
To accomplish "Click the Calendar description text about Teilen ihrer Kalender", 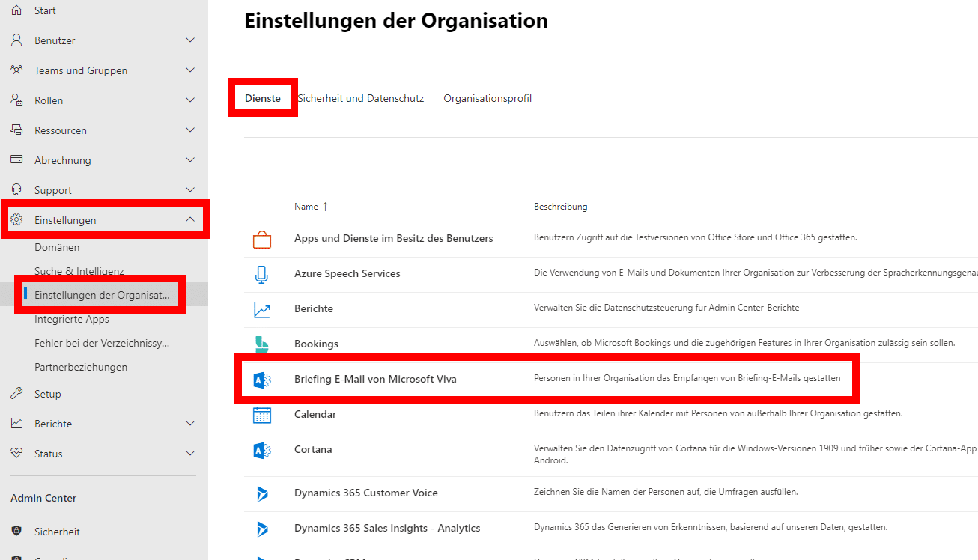I will pyautogui.click(x=718, y=413).
